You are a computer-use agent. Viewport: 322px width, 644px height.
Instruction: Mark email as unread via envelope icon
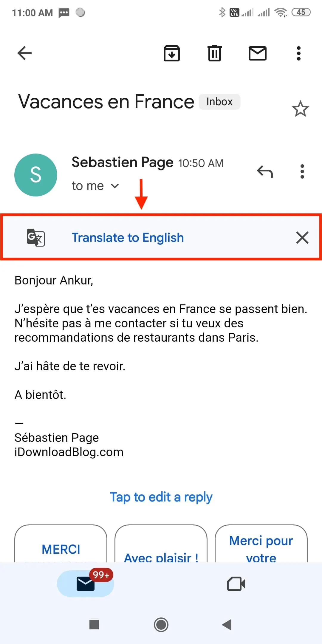(258, 53)
